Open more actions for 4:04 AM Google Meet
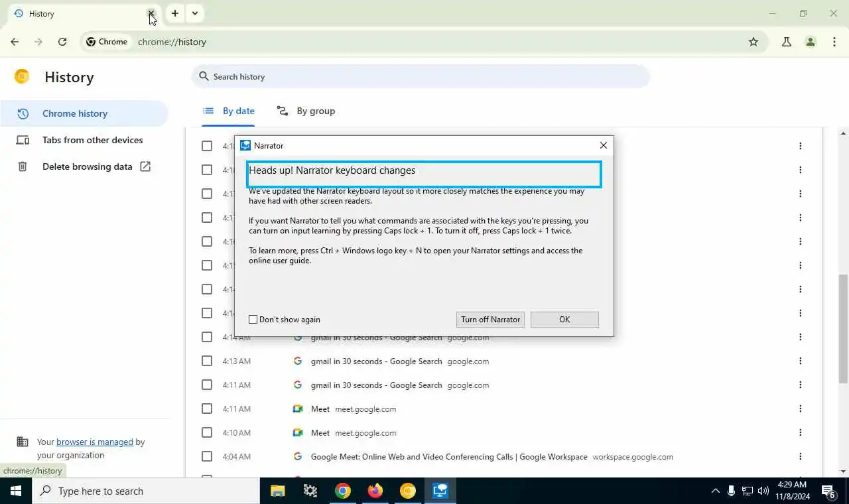The image size is (849, 504). click(x=801, y=456)
